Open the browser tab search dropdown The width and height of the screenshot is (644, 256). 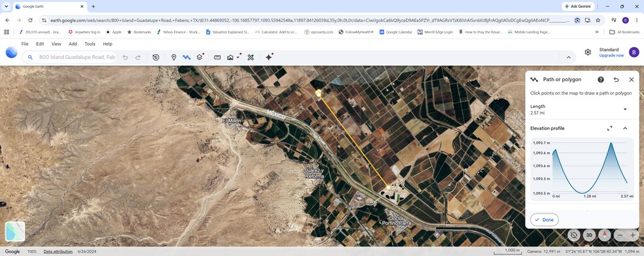point(7,7)
